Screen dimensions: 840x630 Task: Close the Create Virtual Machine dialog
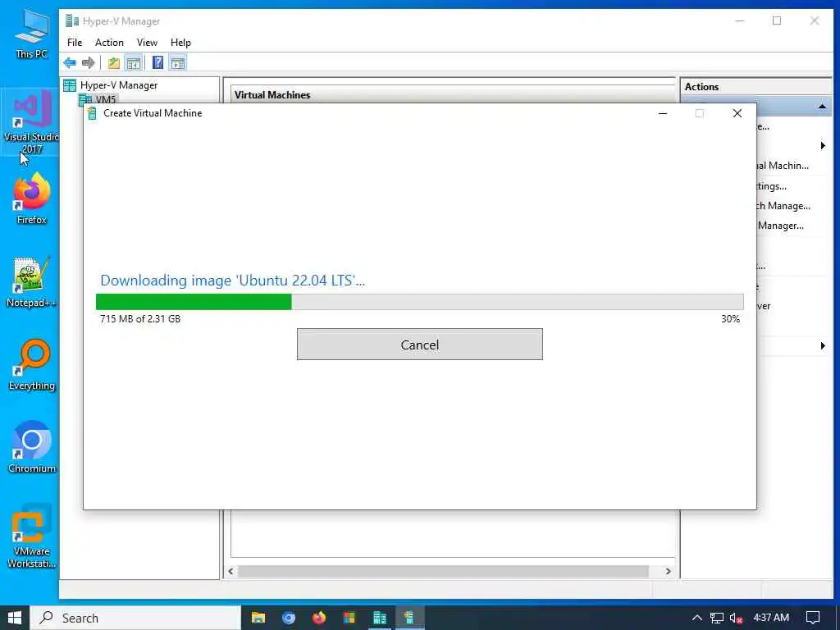click(x=737, y=113)
